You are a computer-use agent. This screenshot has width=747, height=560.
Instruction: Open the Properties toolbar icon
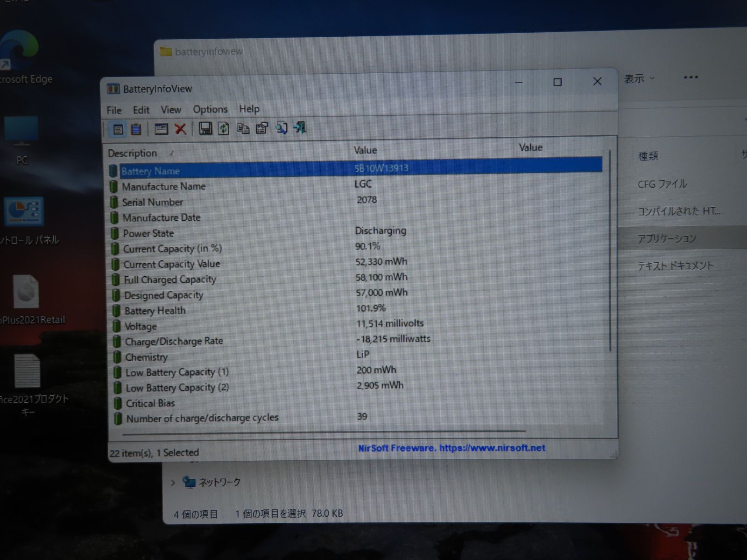(x=262, y=128)
